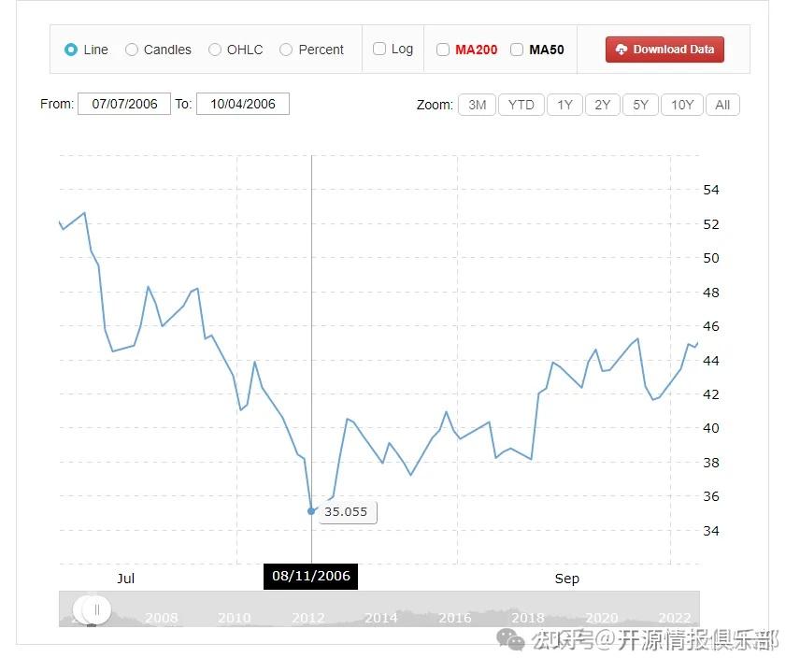
Task: Select the OHLC chart option
Action: click(x=215, y=50)
